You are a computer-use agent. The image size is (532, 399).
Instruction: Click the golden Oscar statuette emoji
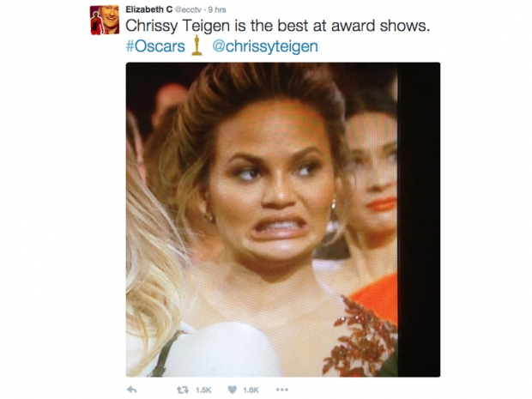196,45
